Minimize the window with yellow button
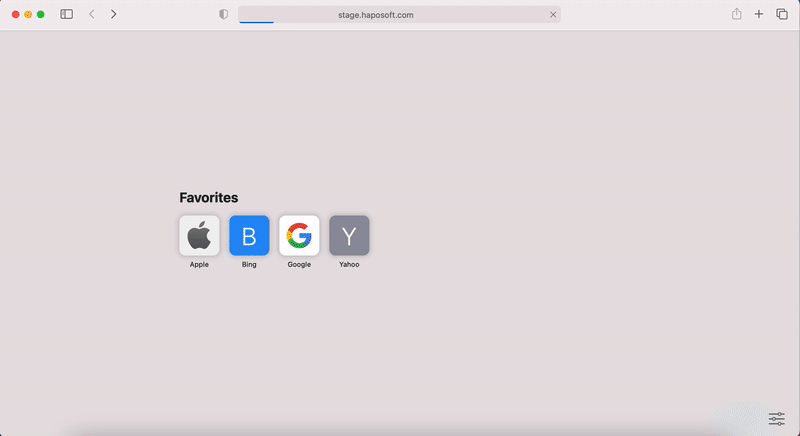The width and height of the screenshot is (800, 436). tap(28, 14)
